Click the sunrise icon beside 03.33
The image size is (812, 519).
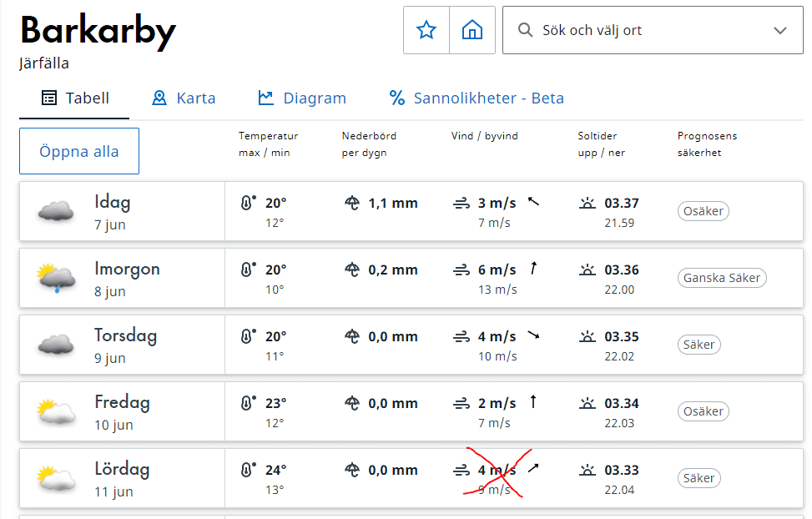588,471
